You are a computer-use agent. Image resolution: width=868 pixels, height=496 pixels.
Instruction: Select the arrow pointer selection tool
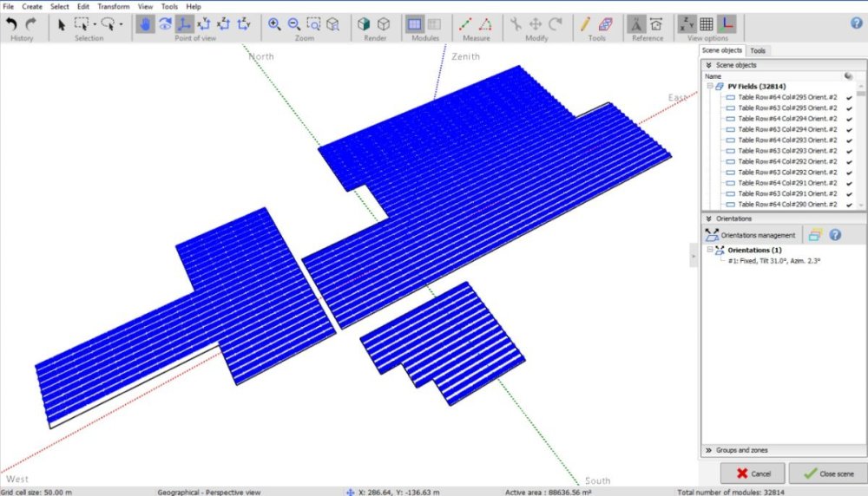[x=62, y=24]
